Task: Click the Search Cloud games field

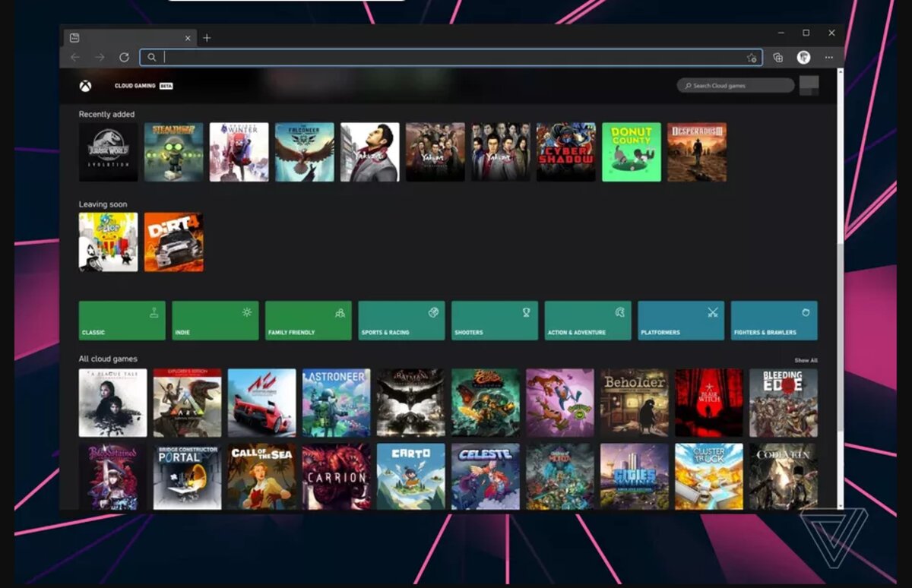Action: 736,86
